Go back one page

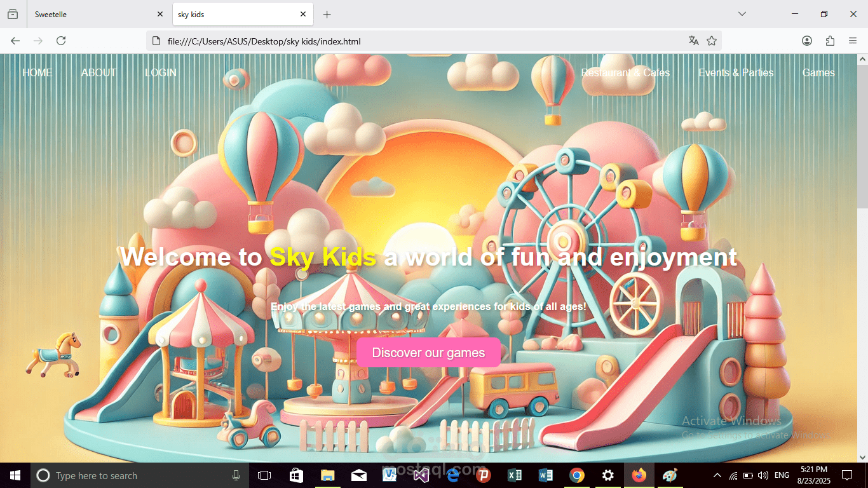tap(15, 41)
